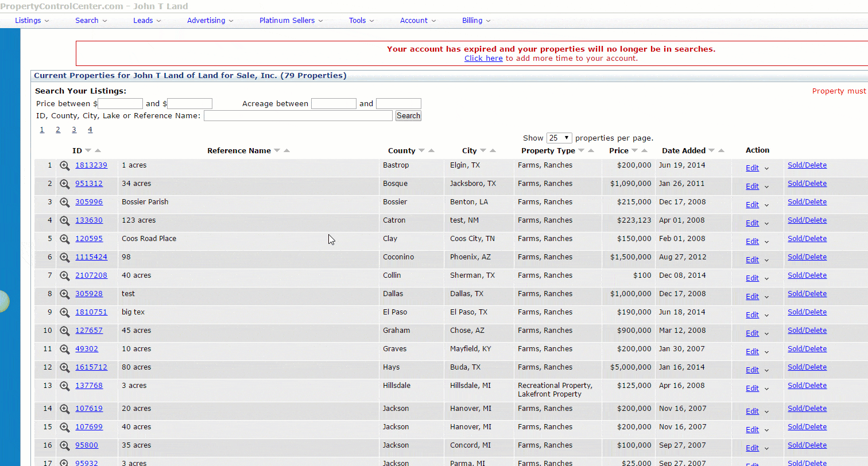Click the magnifier icon next to listing 2107208
Image resolution: width=868 pixels, height=466 pixels.
(x=64, y=275)
